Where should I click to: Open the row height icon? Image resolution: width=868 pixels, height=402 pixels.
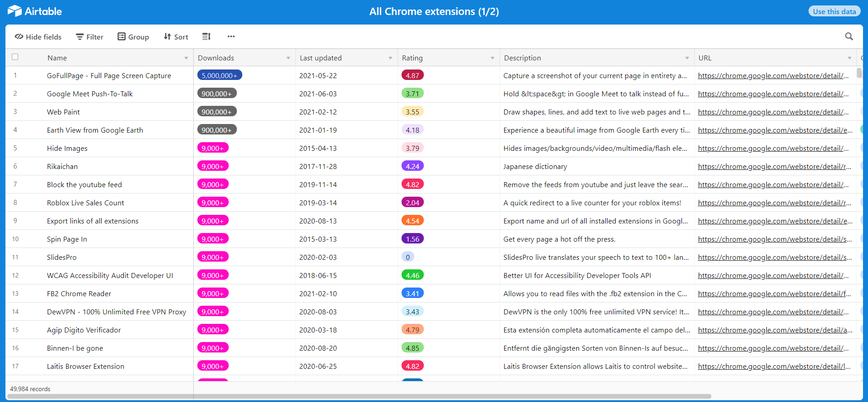[206, 36]
